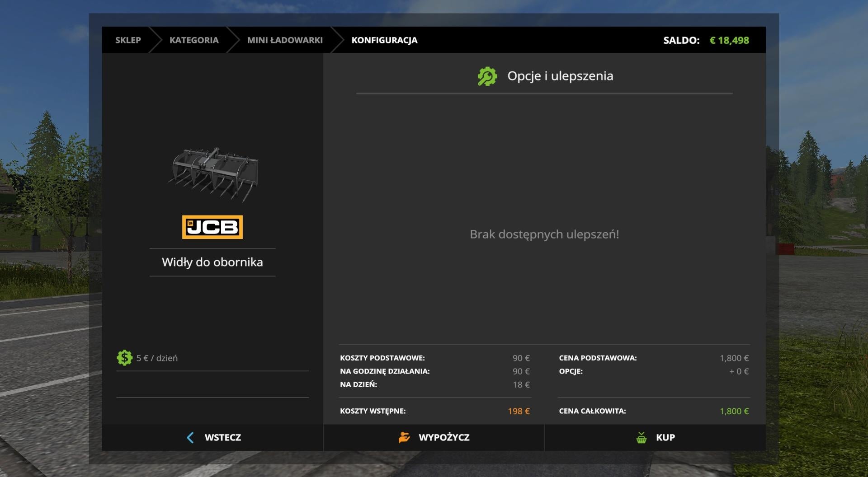Click the Brak dostępnych ulepszeń! message
Image resolution: width=868 pixels, height=477 pixels.
click(544, 234)
